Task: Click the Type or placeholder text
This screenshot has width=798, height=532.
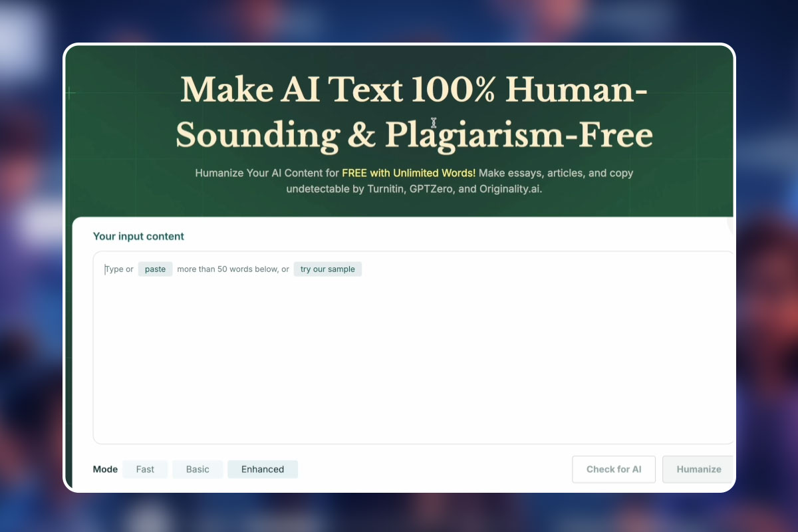Action: click(x=119, y=269)
